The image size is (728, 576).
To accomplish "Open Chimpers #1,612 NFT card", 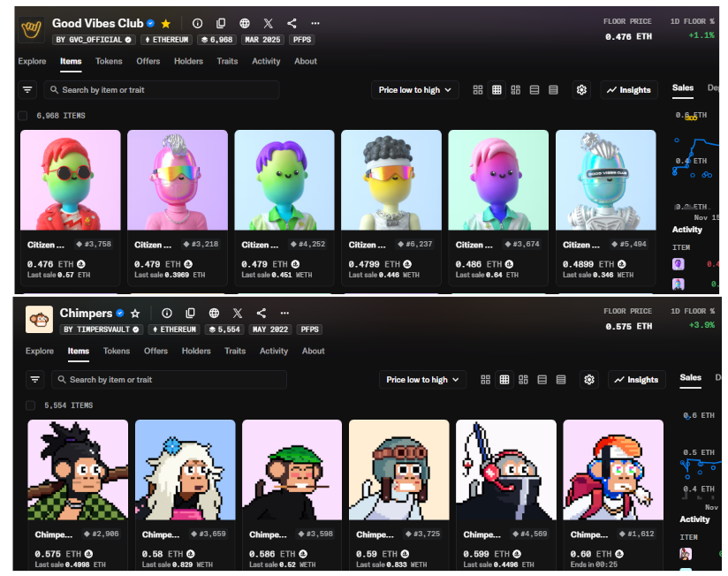I will [613, 496].
